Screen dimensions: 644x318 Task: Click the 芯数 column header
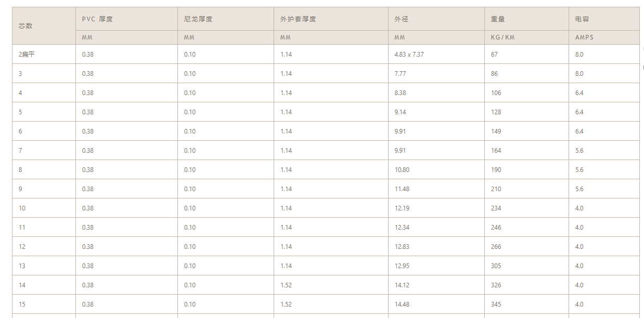click(44, 26)
